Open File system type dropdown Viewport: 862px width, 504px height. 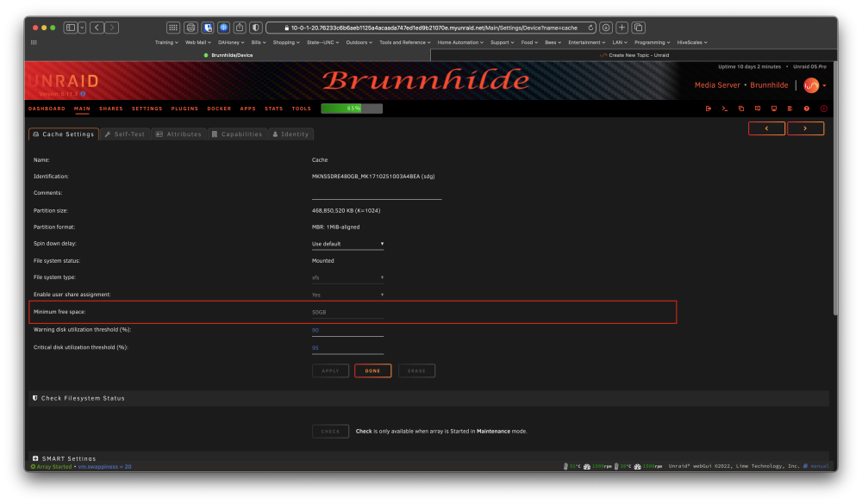coord(347,277)
